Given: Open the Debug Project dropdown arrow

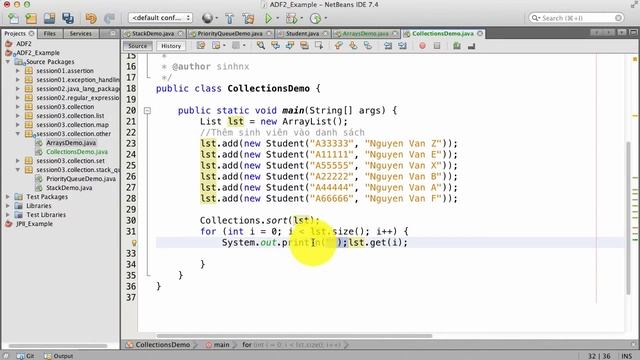Looking at the screenshot, I should click(301, 18).
